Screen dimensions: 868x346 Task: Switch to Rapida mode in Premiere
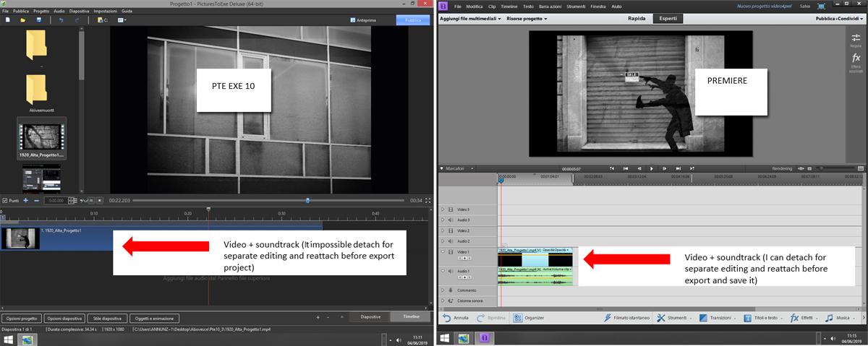[637, 17]
